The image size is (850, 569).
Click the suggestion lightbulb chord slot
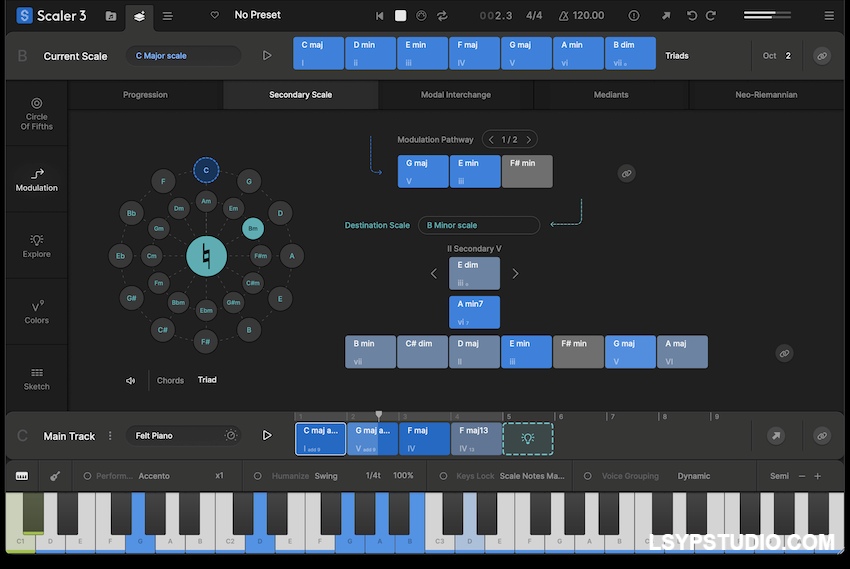point(528,438)
